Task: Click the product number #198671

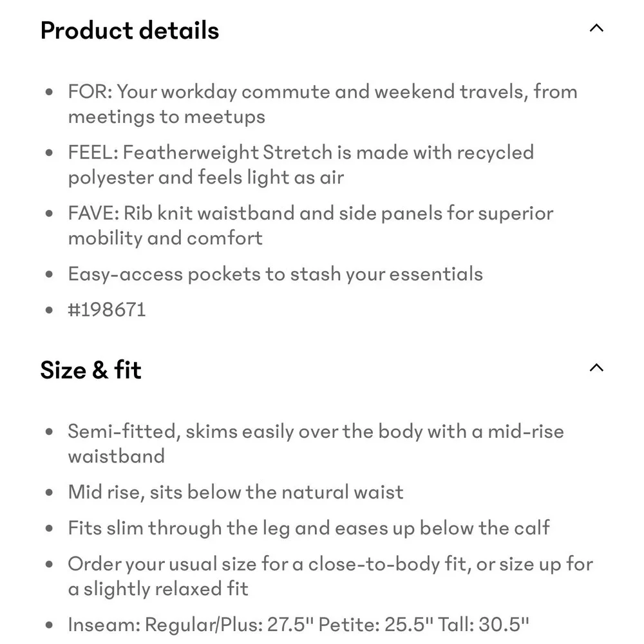Action: point(107,310)
